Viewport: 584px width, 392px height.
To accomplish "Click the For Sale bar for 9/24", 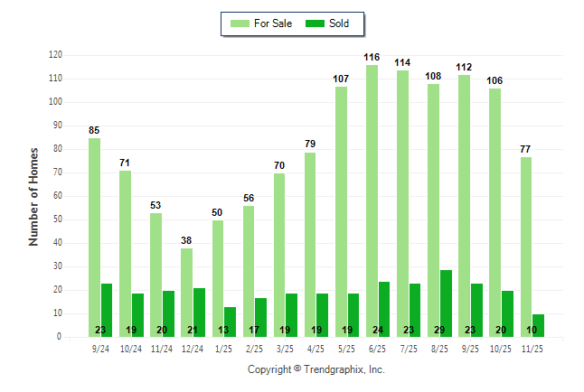I will tap(94, 237).
